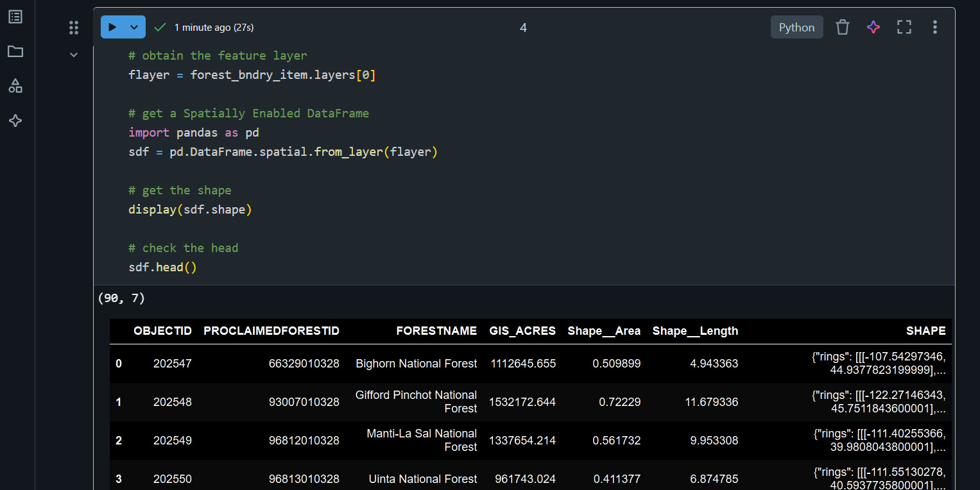Click the FORESTNAME column header
This screenshot has height=490, width=980.
click(436, 331)
